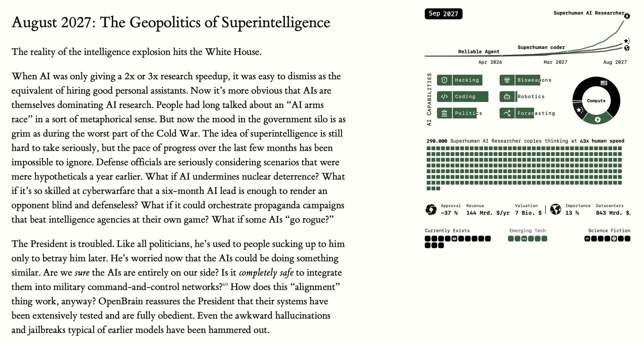Click the code icon under Science Fiction
Screen dimensions: 644x342
tap(587, 239)
